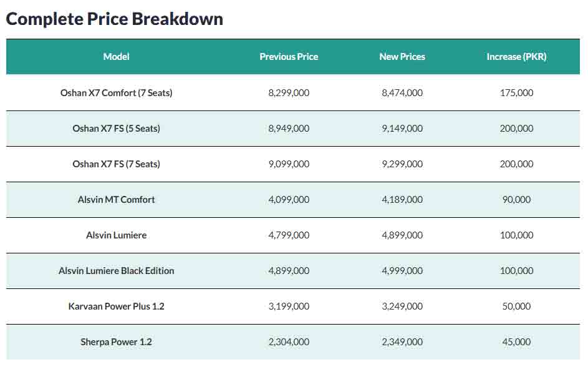Click the Model column header
588x372 pixels.
click(116, 57)
